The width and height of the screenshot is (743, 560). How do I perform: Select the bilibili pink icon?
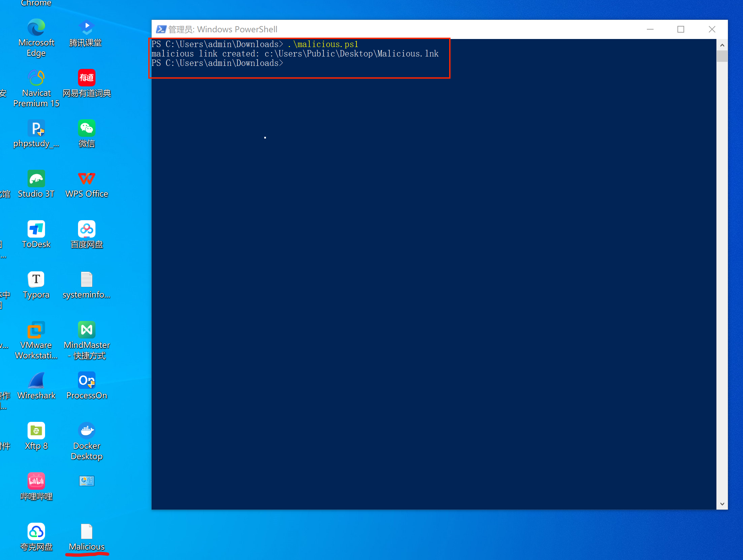pos(36,481)
